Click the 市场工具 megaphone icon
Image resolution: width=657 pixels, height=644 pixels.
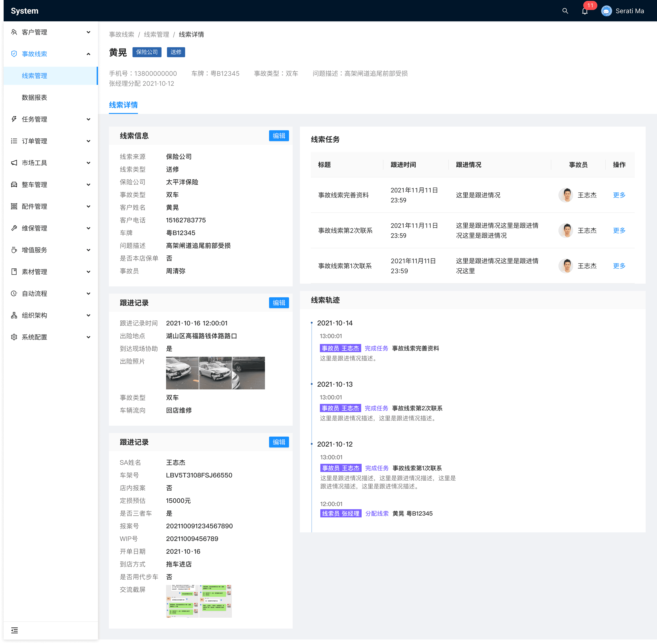[x=14, y=163]
